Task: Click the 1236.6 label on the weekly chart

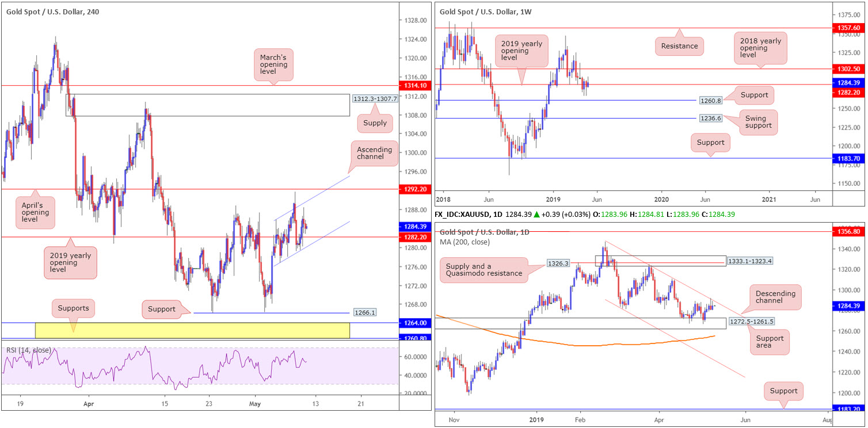Action: pos(712,119)
